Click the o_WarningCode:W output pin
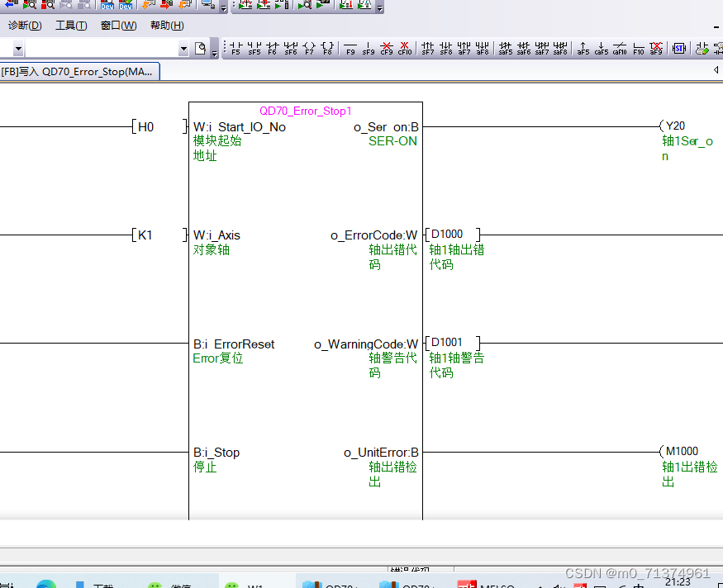This screenshot has height=588, width=723. click(366, 344)
